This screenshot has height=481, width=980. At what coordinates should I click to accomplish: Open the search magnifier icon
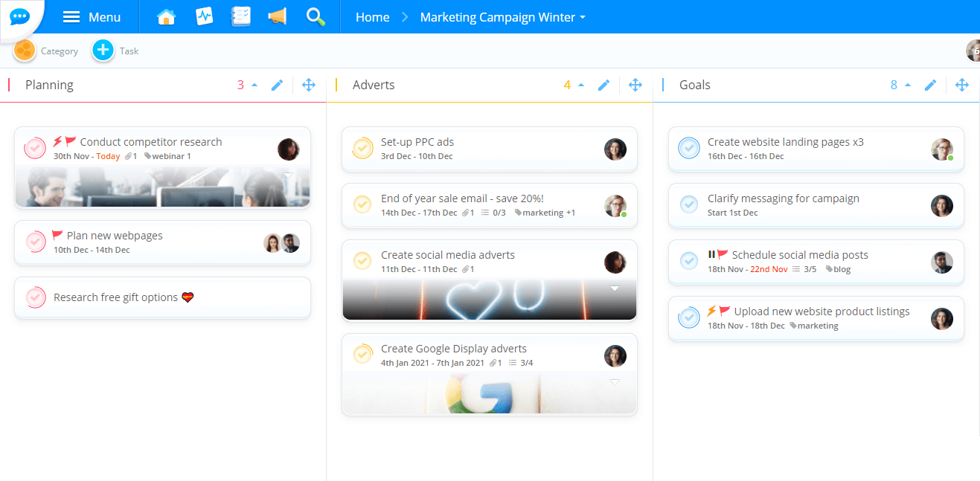[x=316, y=17]
